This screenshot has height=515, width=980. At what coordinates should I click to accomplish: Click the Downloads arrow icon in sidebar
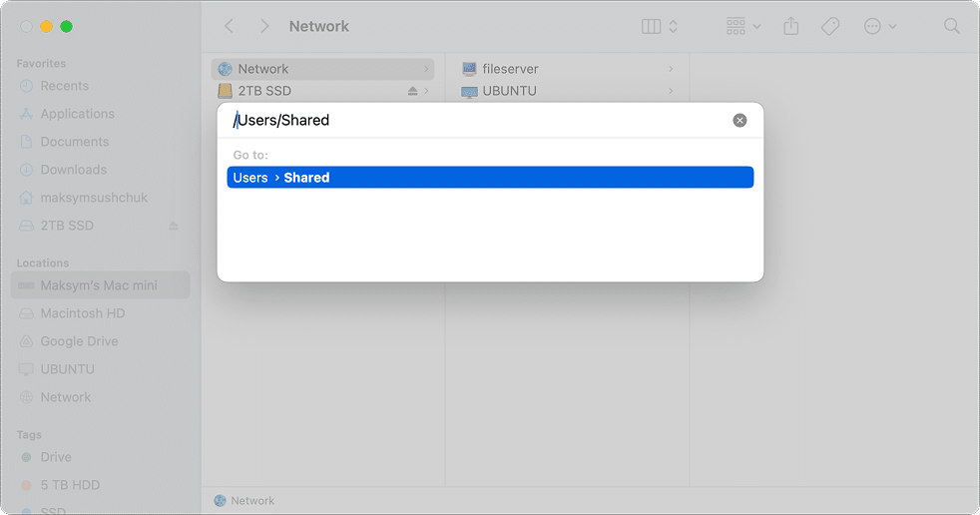(26, 170)
